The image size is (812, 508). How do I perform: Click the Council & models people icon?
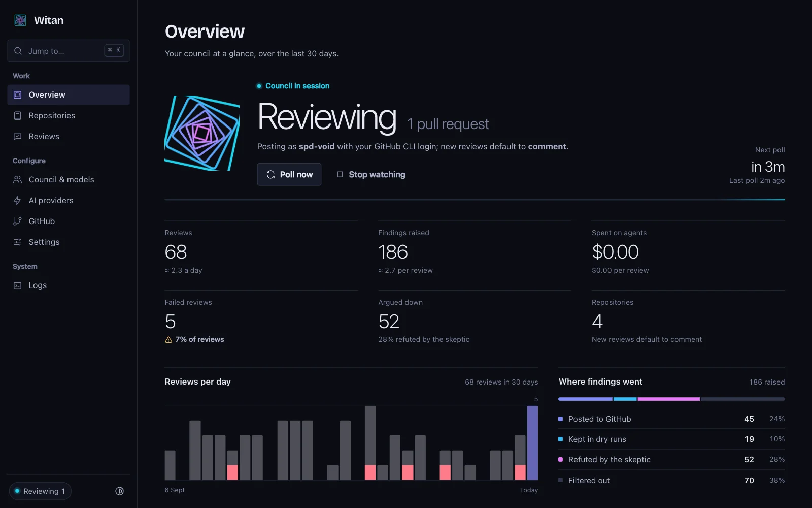pos(18,180)
